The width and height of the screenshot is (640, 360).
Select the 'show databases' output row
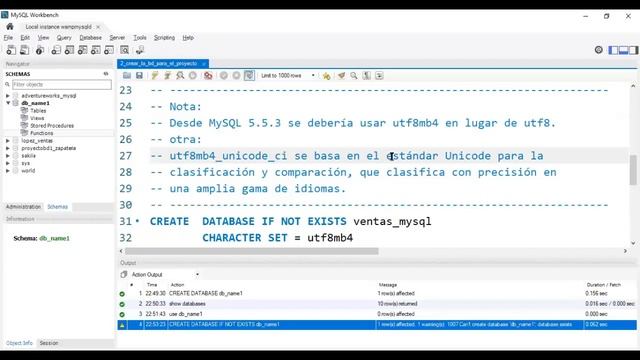click(377, 304)
